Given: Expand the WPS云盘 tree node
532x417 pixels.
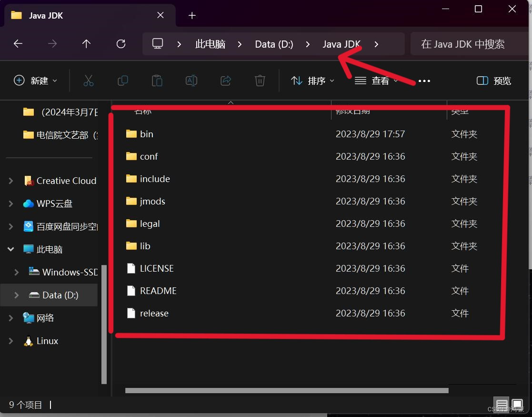Looking at the screenshot, I should [11, 203].
